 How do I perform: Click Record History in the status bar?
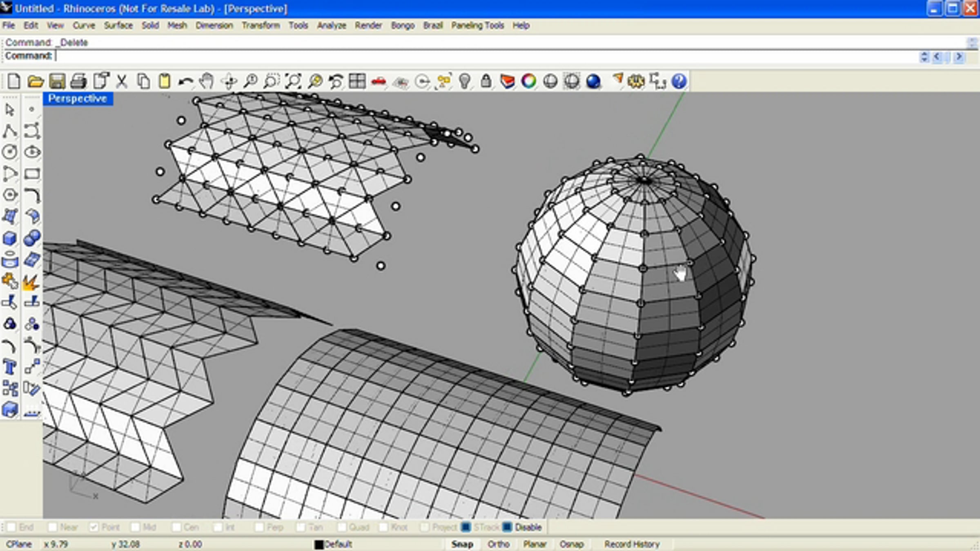coord(632,544)
